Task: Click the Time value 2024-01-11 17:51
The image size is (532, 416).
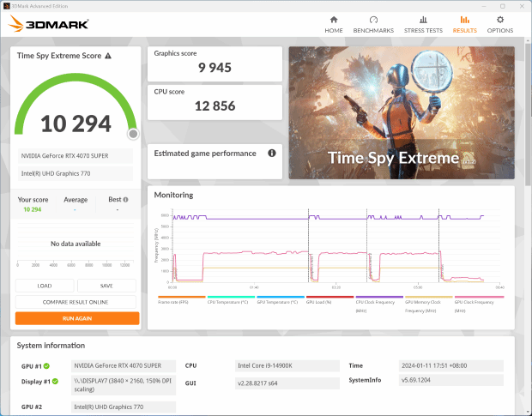Action: point(450,365)
